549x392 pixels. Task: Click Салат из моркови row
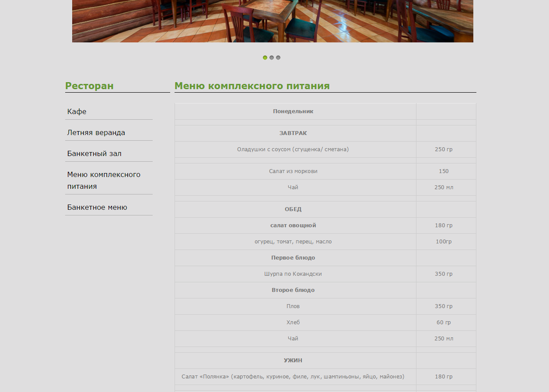(x=293, y=171)
